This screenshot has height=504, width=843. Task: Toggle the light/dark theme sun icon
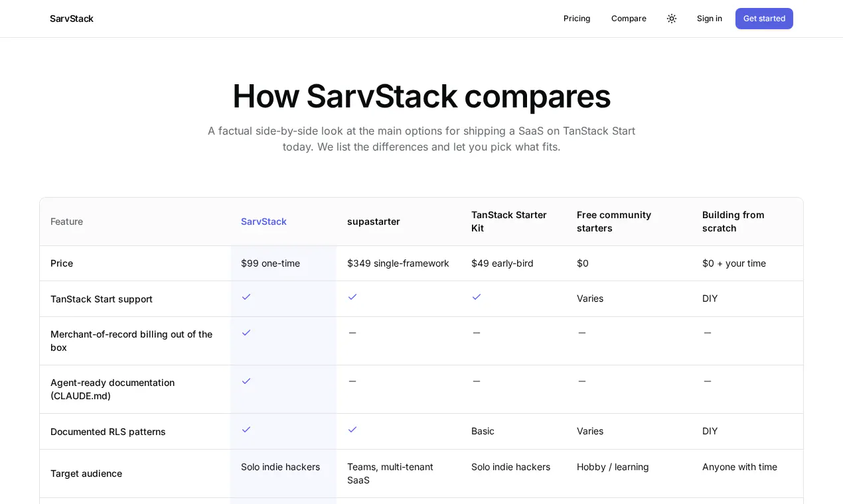(672, 19)
